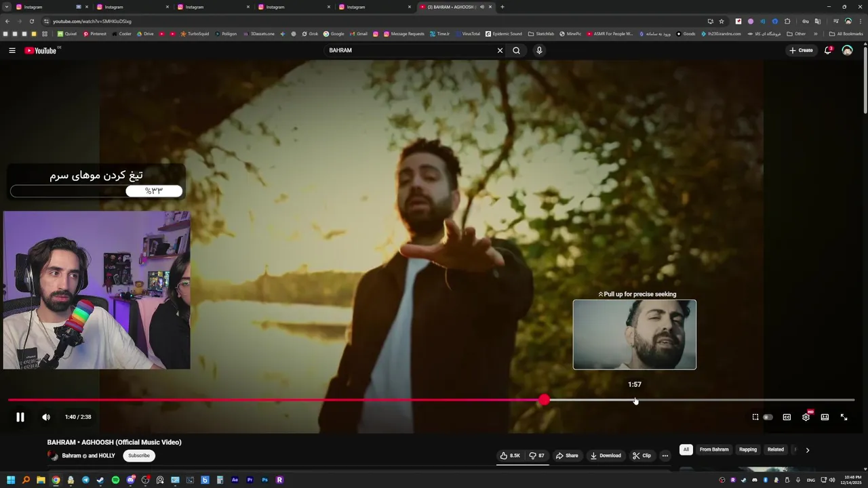Screen dimensions: 868x488
Task: Open the TurboSquid bookmark
Action: point(195,34)
